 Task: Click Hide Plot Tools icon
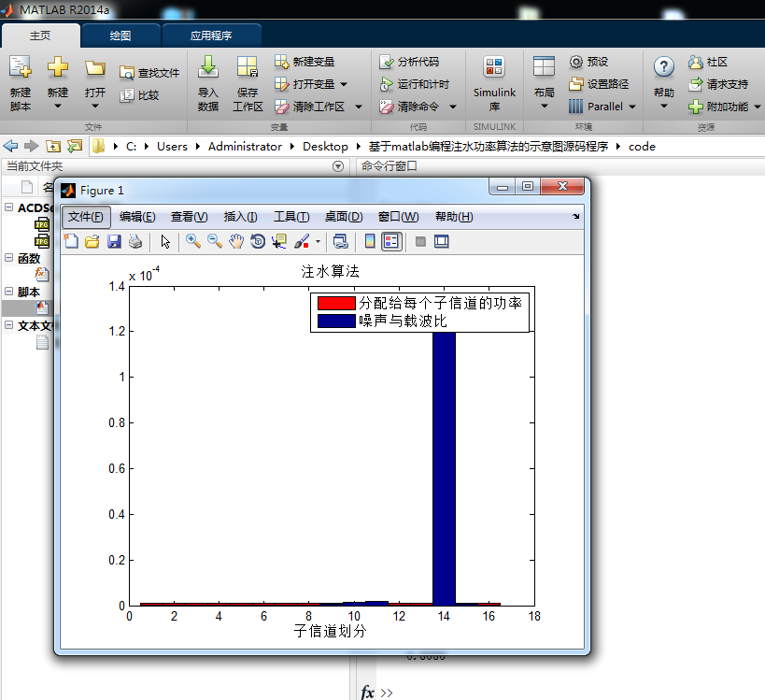420,242
